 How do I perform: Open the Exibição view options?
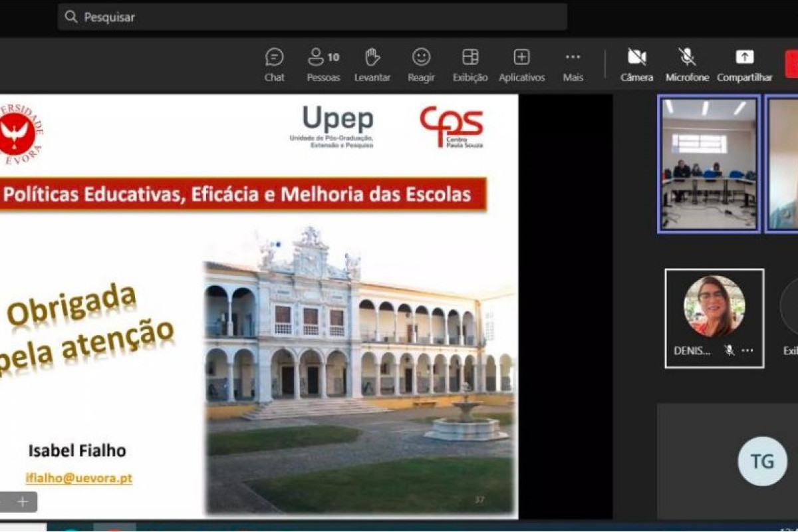(470, 65)
